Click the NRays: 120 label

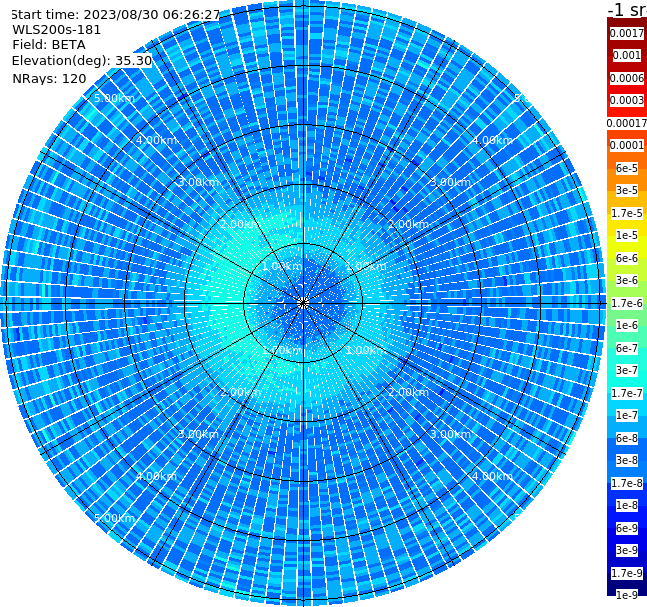[x=49, y=78]
